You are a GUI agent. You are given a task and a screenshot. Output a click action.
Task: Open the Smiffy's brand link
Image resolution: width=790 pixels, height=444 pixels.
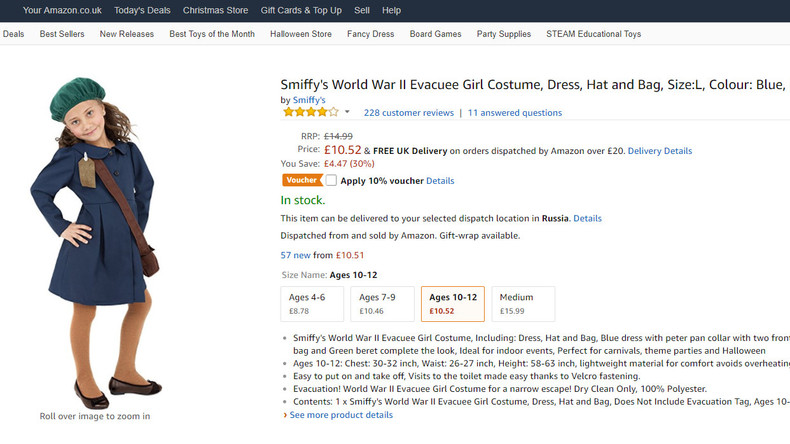click(x=309, y=100)
